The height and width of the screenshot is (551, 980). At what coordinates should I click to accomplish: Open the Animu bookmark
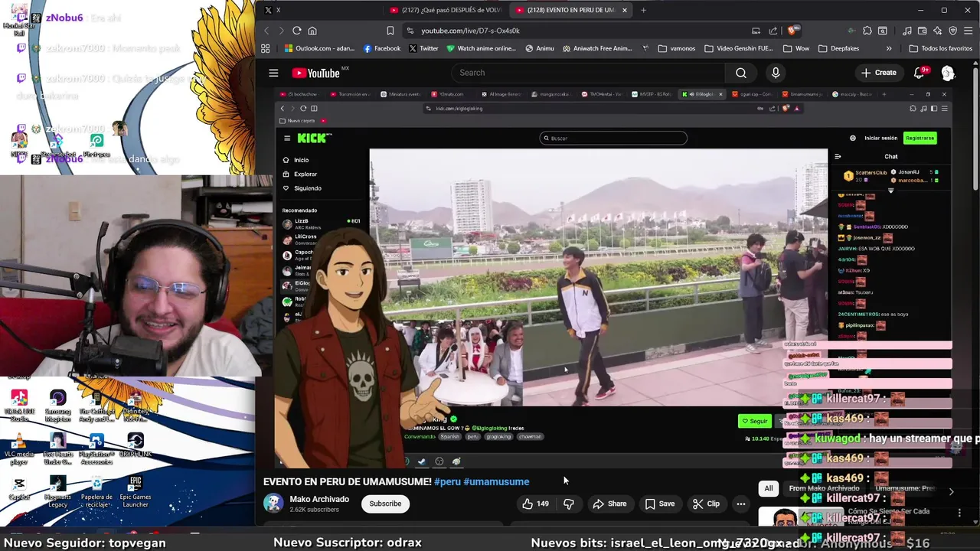tap(540, 48)
